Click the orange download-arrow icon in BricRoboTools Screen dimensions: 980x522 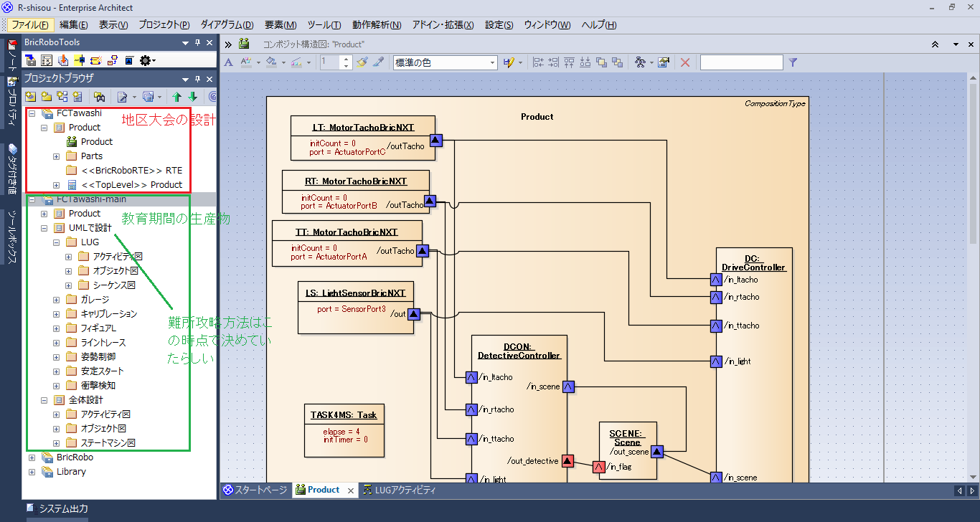click(x=63, y=60)
